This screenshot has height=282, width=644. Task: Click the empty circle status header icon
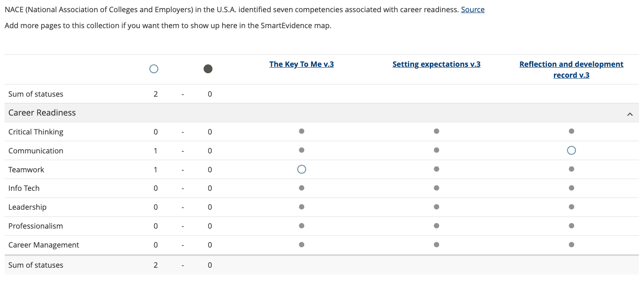(x=154, y=69)
